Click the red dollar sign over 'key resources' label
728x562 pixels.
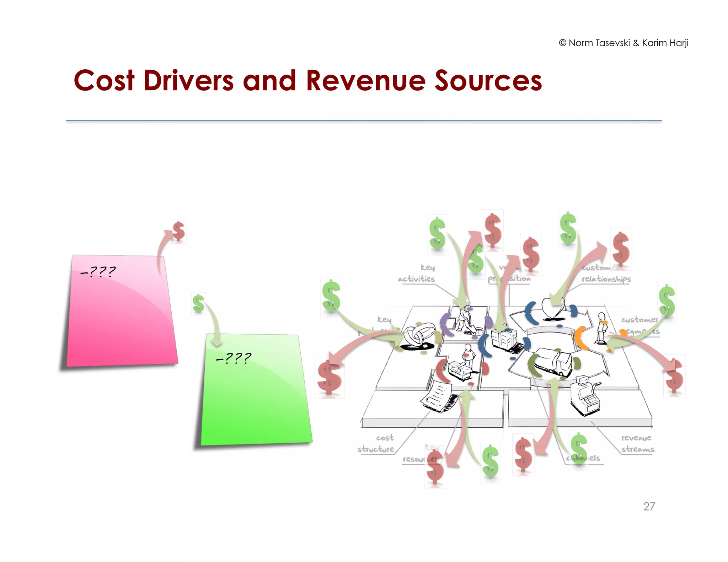[435, 466]
